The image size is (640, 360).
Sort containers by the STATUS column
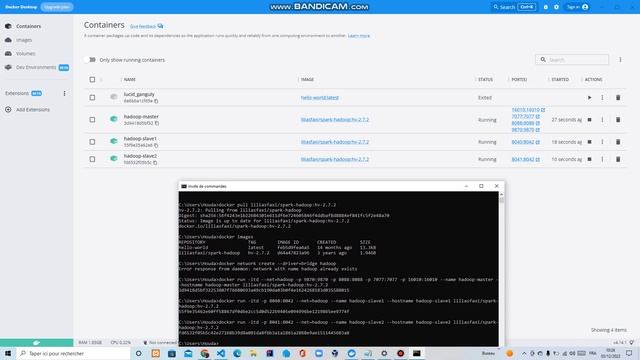tap(485, 80)
